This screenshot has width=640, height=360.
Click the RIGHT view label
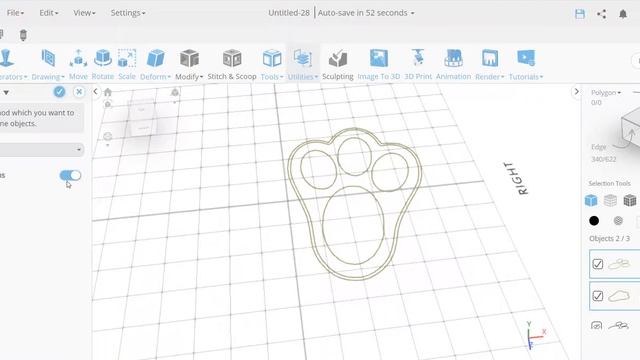516,178
